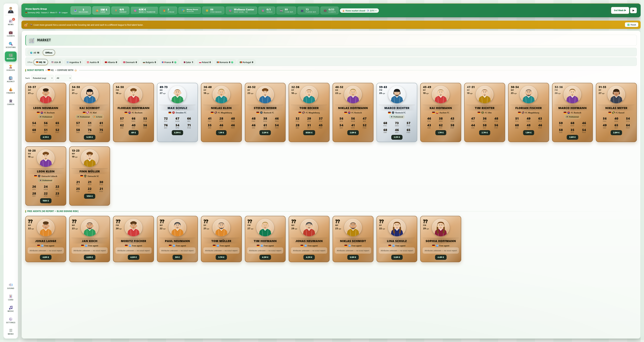
Task: Open the 0/3 Goals chip
Action: [x=267, y=11]
